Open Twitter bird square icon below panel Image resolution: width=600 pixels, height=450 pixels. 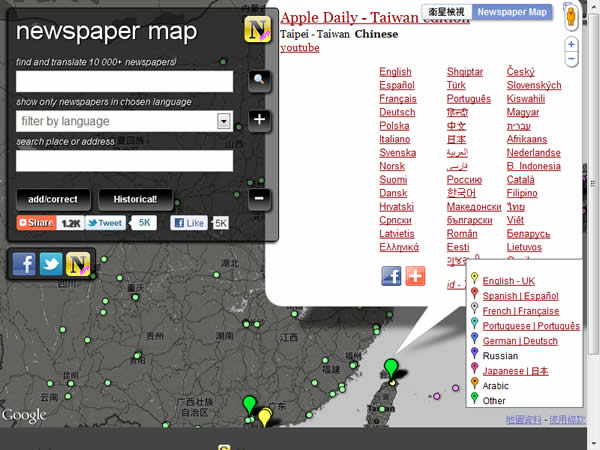click(x=51, y=264)
